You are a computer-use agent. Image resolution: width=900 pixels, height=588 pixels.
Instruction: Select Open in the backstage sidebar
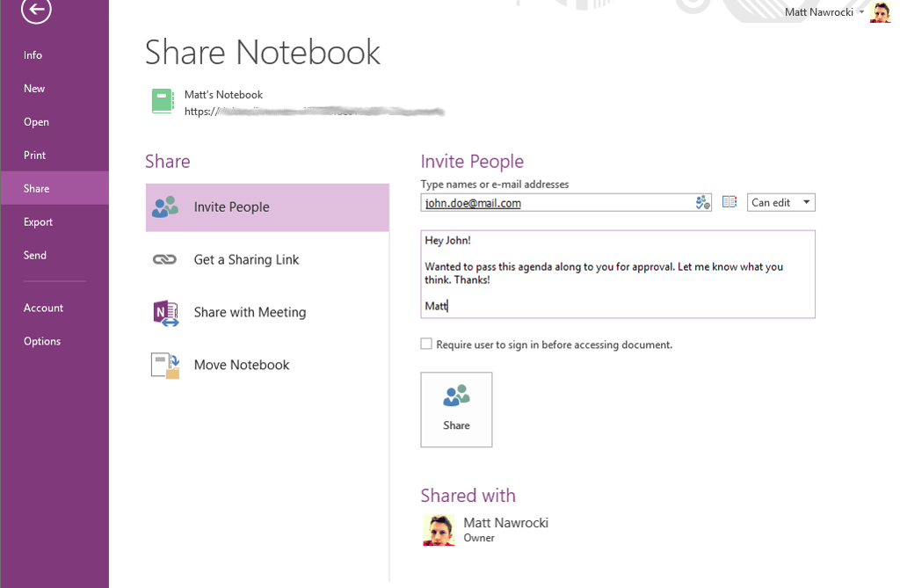click(36, 122)
